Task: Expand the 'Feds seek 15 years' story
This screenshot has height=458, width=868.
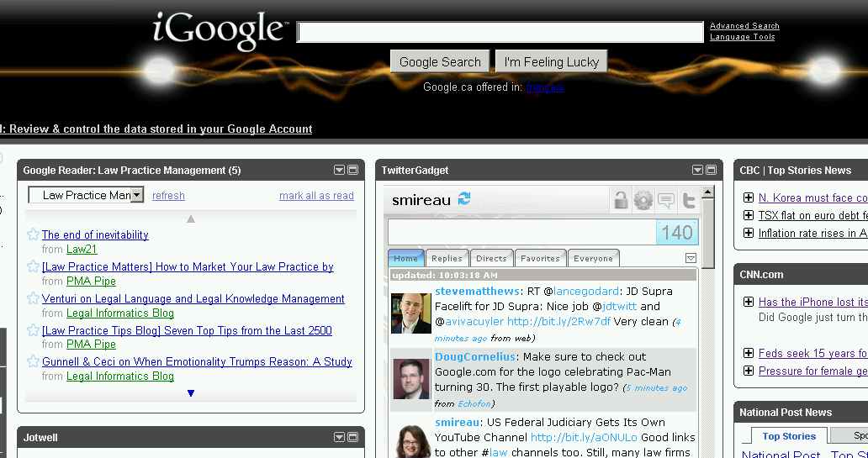Action: coord(749,353)
